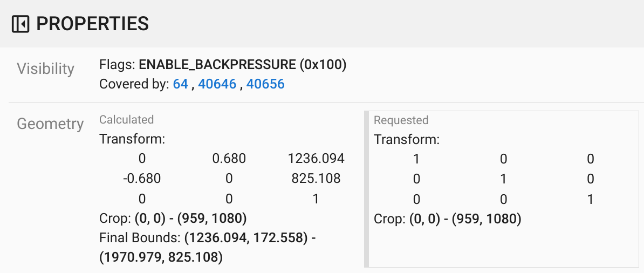This screenshot has width=644, height=273.
Task: Select calculated transform value 1236.094
Action: pyautogui.click(x=316, y=159)
